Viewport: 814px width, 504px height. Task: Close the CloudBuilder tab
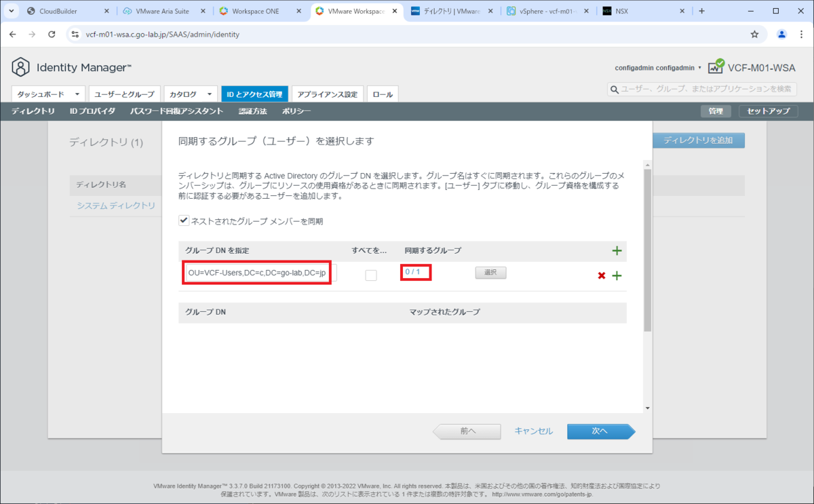point(106,11)
